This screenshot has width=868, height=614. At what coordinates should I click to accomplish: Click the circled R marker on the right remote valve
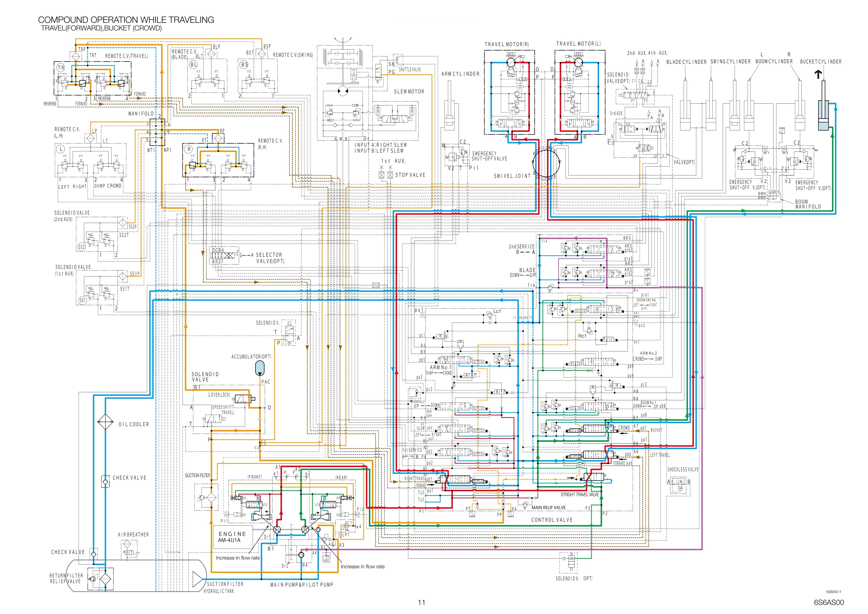[x=189, y=149]
